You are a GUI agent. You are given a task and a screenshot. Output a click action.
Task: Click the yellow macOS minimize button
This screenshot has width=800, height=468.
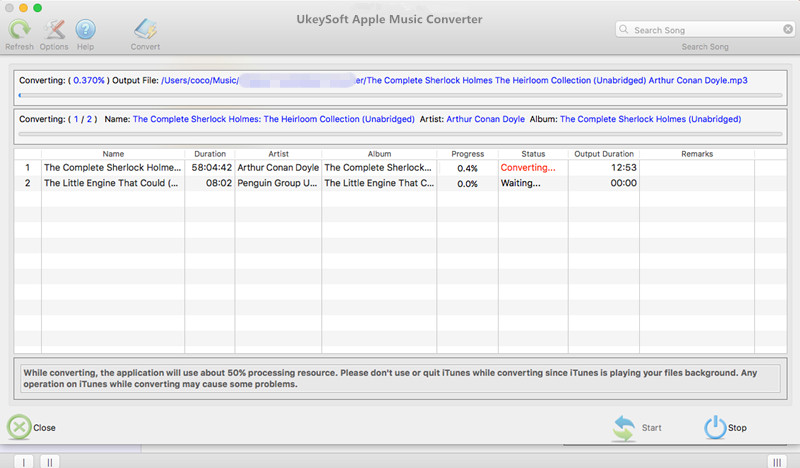coord(23,8)
